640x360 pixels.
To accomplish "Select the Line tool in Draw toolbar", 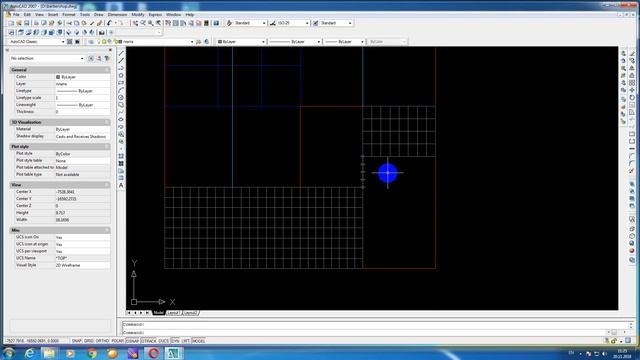I will [x=121, y=53].
